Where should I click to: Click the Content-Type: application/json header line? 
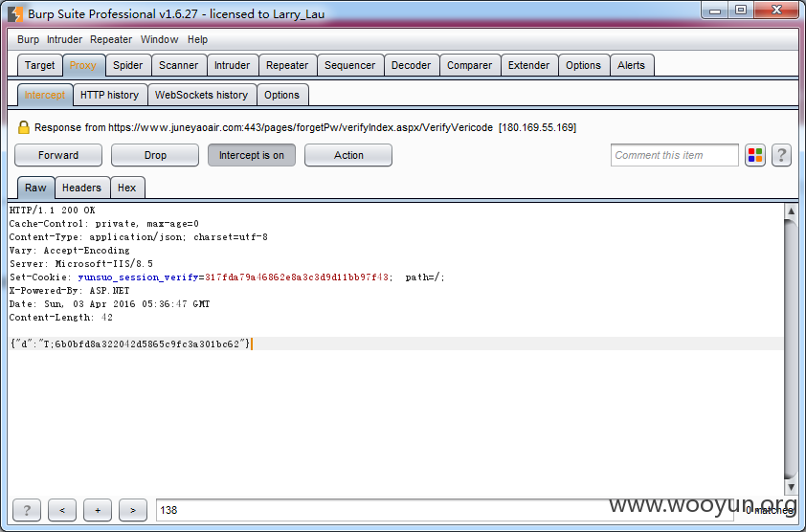[138, 237]
